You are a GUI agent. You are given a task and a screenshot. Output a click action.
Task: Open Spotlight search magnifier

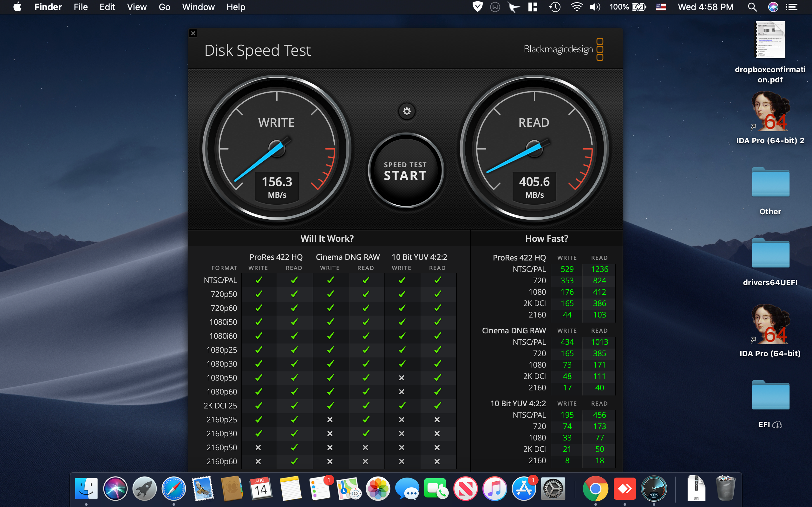752,7
